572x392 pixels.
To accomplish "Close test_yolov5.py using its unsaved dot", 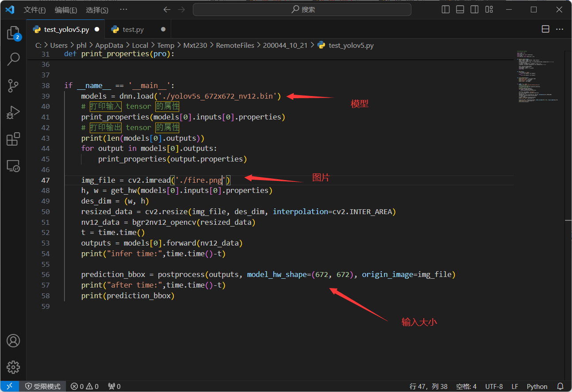I will tap(97, 30).
